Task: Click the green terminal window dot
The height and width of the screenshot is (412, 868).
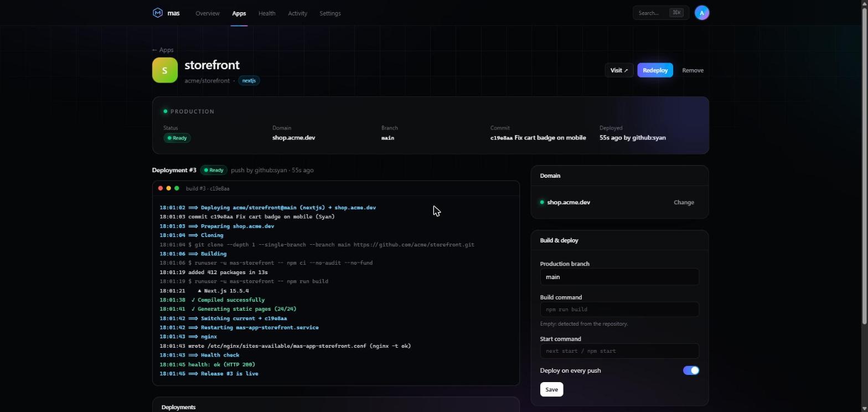Action: pyautogui.click(x=177, y=188)
